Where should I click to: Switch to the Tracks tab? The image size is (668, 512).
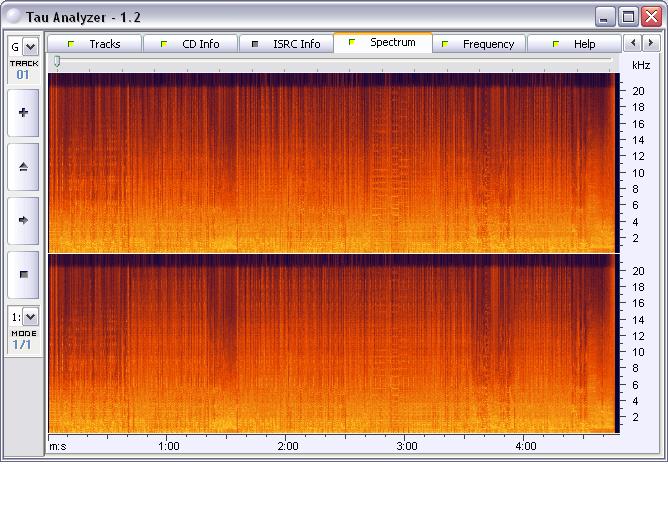pos(94,44)
